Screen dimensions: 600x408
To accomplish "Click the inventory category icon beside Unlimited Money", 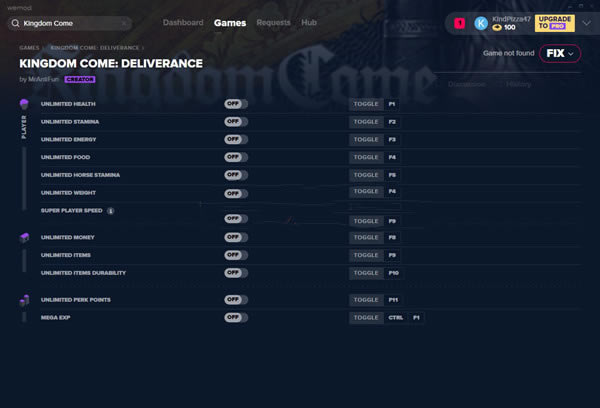I will pyautogui.click(x=24, y=238).
